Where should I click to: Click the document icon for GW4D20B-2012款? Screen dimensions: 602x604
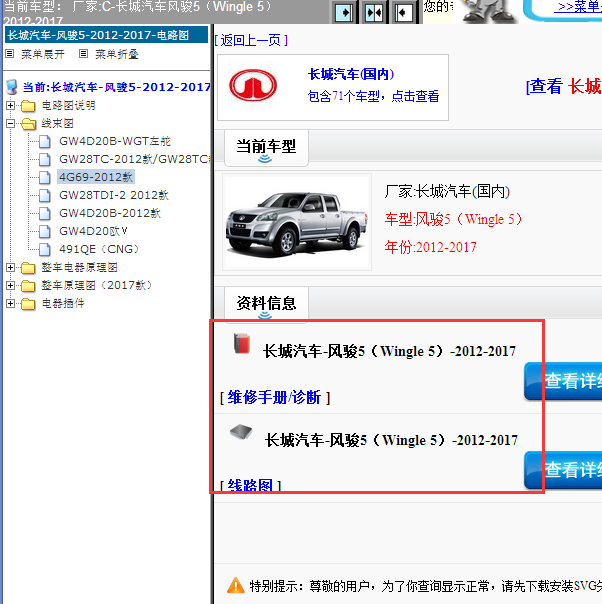click(x=45, y=213)
